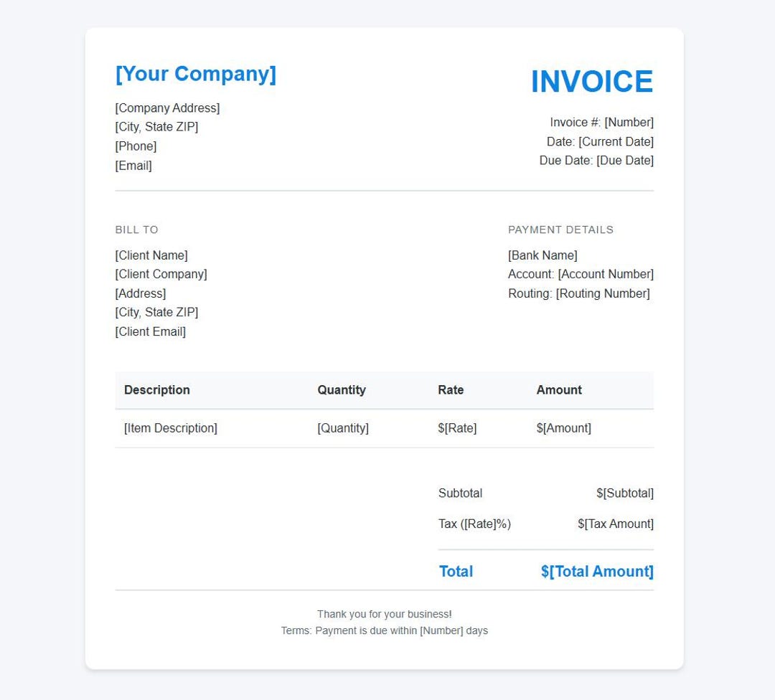775x700 pixels.
Task: Select the [Client Name] placeholder
Action: (151, 255)
